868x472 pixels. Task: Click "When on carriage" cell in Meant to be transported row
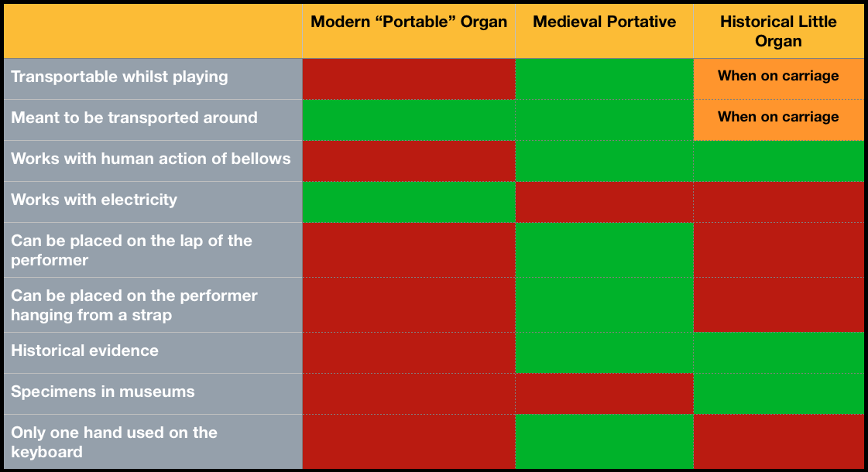tap(778, 119)
